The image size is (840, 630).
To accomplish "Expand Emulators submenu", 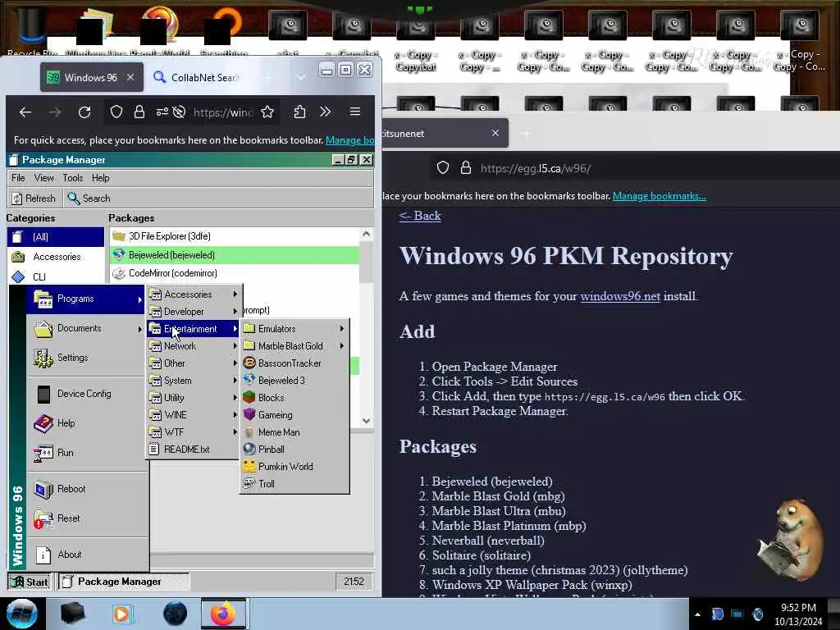I will tap(294, 329).
